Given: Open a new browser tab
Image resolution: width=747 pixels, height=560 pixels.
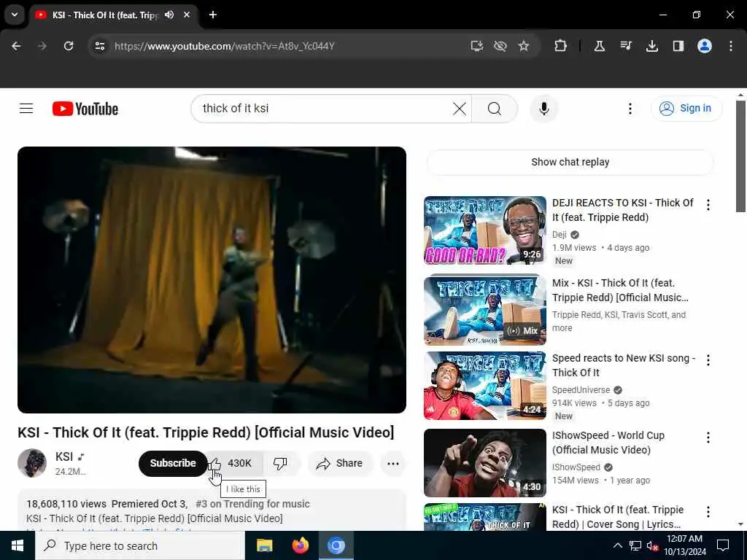Looking at the screenshot, I should tap(213, 15).
